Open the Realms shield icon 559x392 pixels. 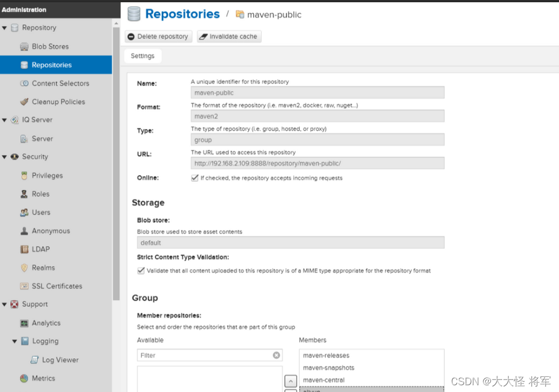24,268
